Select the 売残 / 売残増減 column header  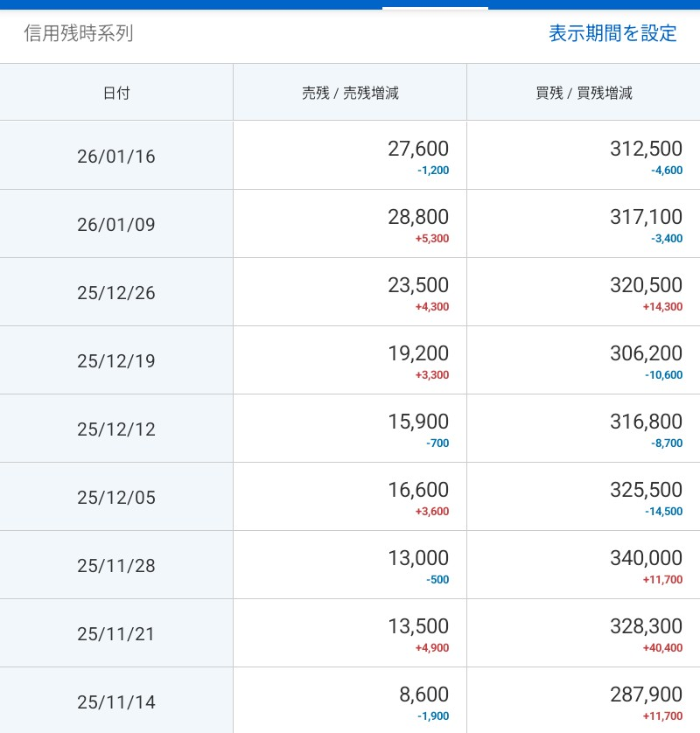350,93
